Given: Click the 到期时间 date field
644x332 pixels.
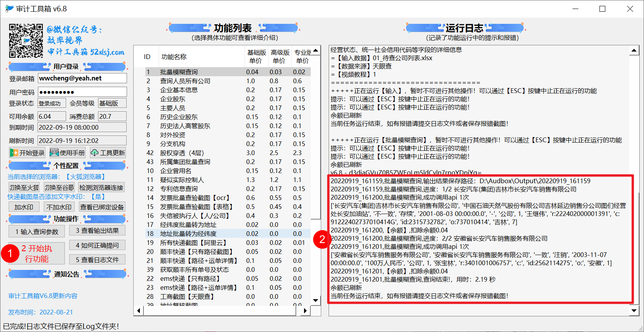Looking at the screenshot, I should (x=82, y=127).
